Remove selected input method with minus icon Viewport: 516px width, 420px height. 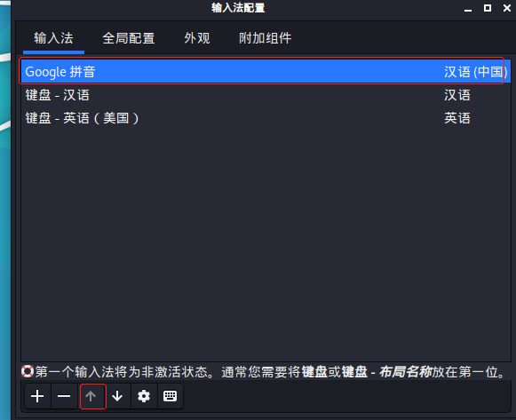click(64, 396)
